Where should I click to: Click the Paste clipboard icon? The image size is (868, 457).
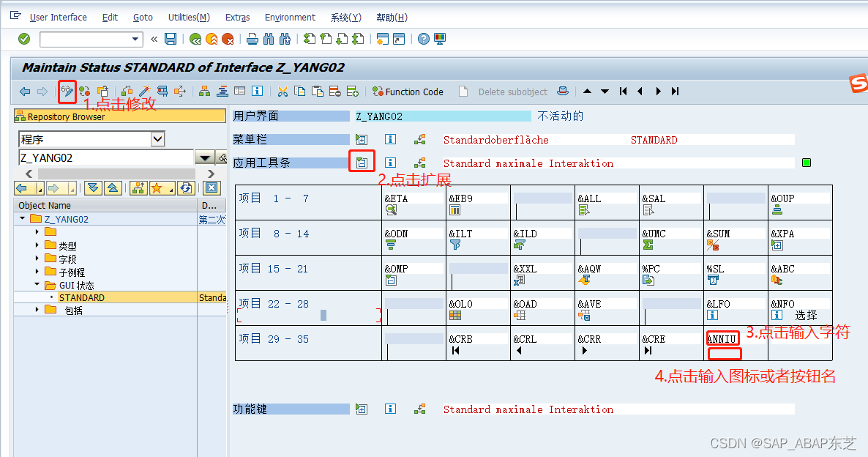click(x=318, y=92)
